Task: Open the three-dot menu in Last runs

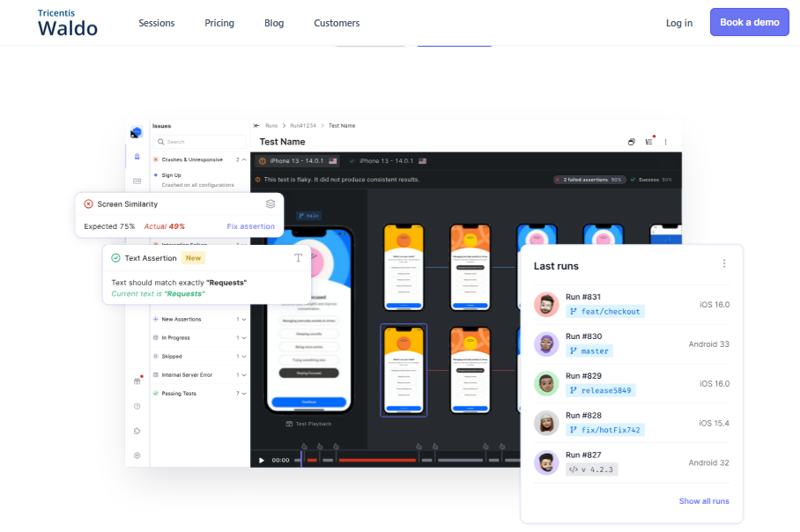Action: [x=724, y=264]
